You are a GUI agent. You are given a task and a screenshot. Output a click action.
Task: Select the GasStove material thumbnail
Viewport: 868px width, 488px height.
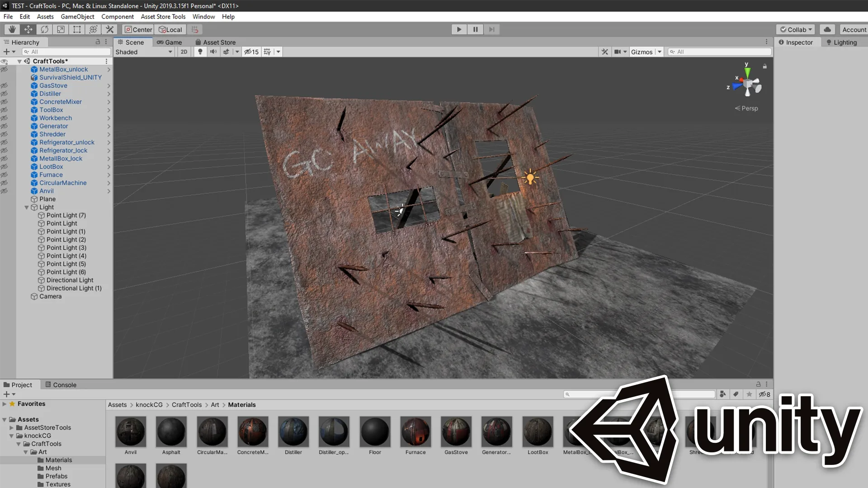pyautogui.click(x=456, y=432)
